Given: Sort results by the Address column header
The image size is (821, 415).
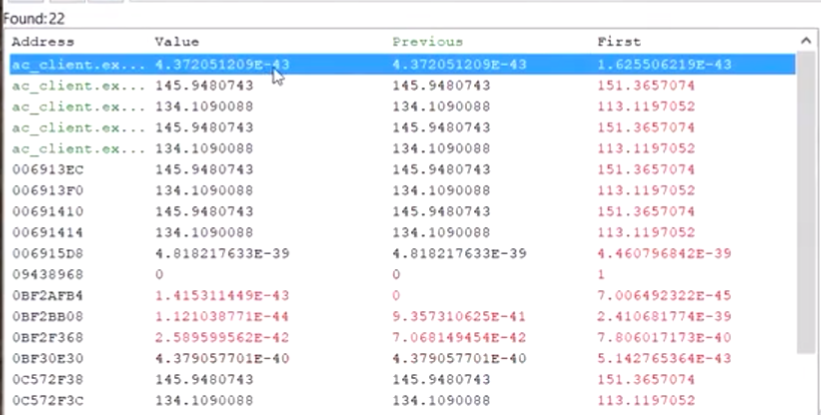Looking at the screenshot, I should tap(43, 42).
